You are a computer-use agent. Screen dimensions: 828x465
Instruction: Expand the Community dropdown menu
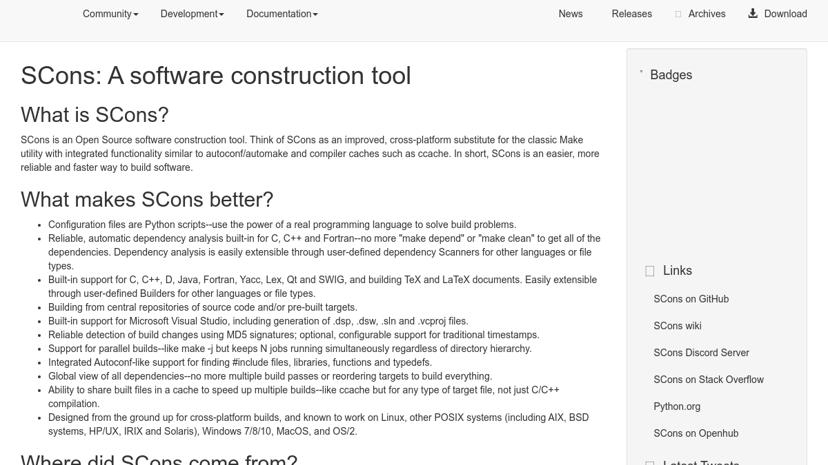coord(110,14)
